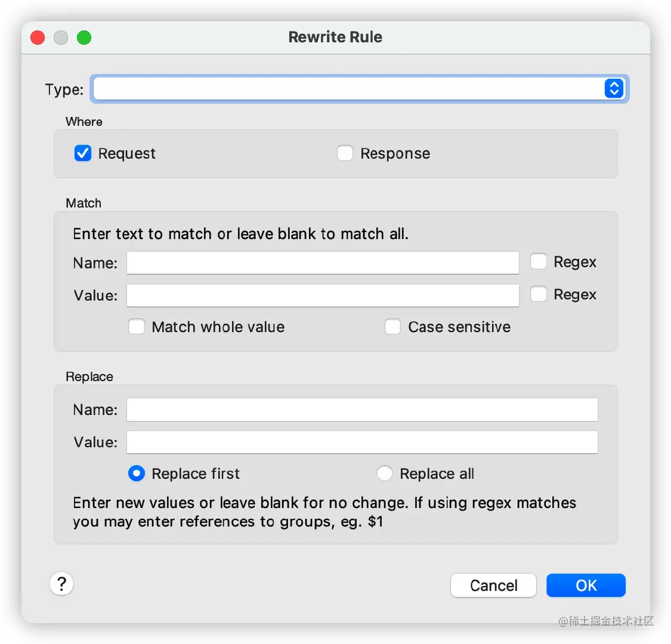671x644 pixels.
Task: Select Replace all radio button
Action: (384, 473)
